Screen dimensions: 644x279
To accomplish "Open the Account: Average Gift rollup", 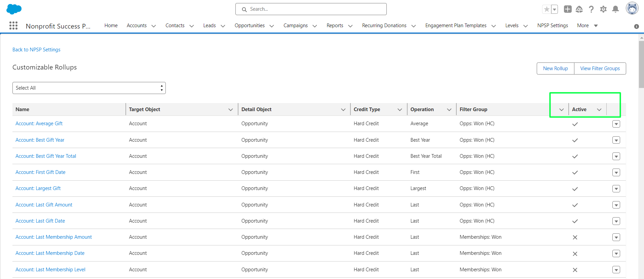I will coord(39,124).
